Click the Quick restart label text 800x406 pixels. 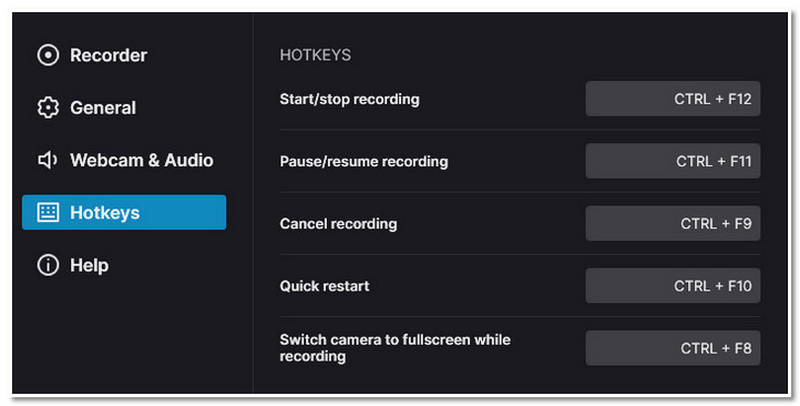point(324,286)
